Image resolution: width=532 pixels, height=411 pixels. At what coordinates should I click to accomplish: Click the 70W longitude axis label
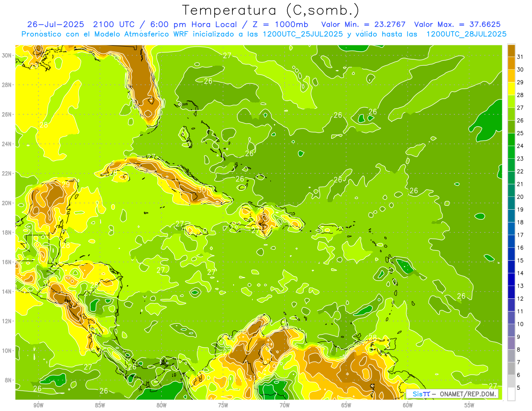pos(285,405)
